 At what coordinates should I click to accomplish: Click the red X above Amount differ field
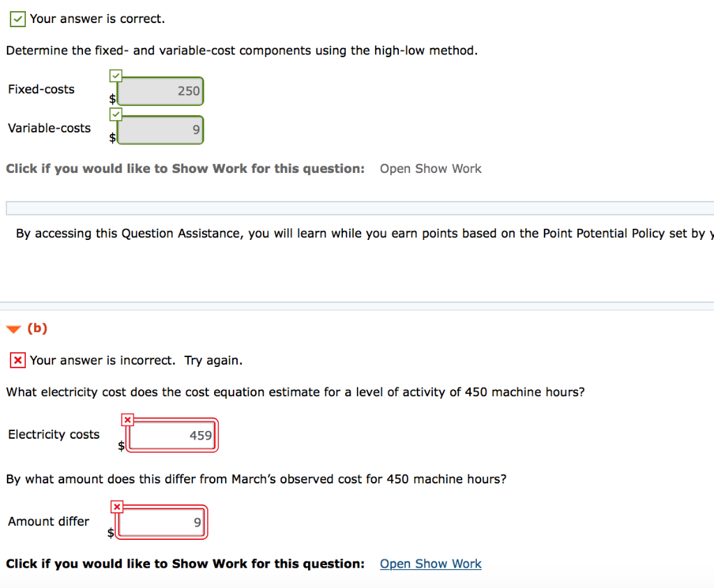(117, 506)
